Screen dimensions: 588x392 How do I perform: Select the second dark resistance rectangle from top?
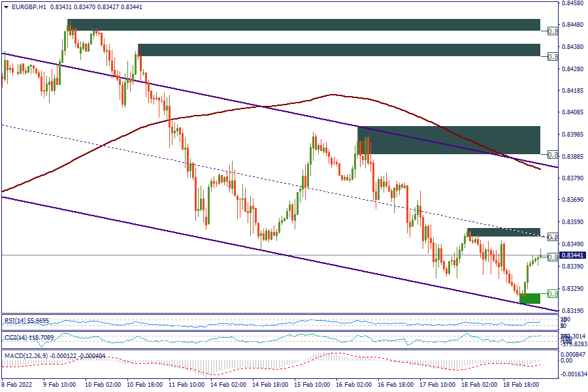pos(338,50)
